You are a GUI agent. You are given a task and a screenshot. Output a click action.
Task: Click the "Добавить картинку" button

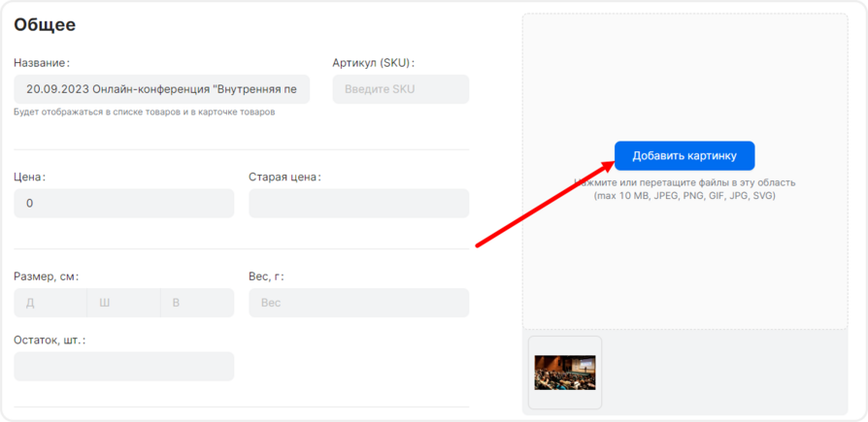click(684, 155)
